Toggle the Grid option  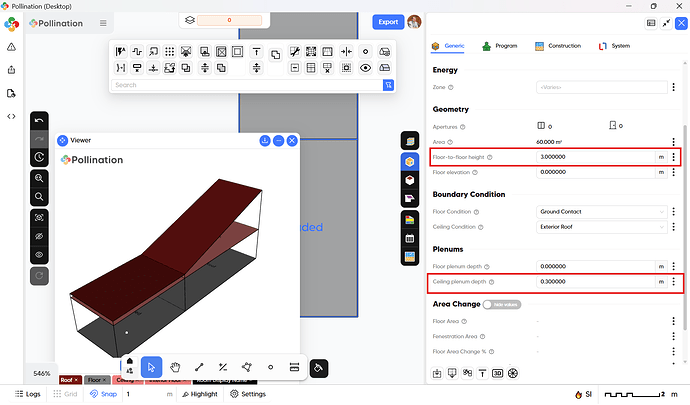(x=65, y=394)
